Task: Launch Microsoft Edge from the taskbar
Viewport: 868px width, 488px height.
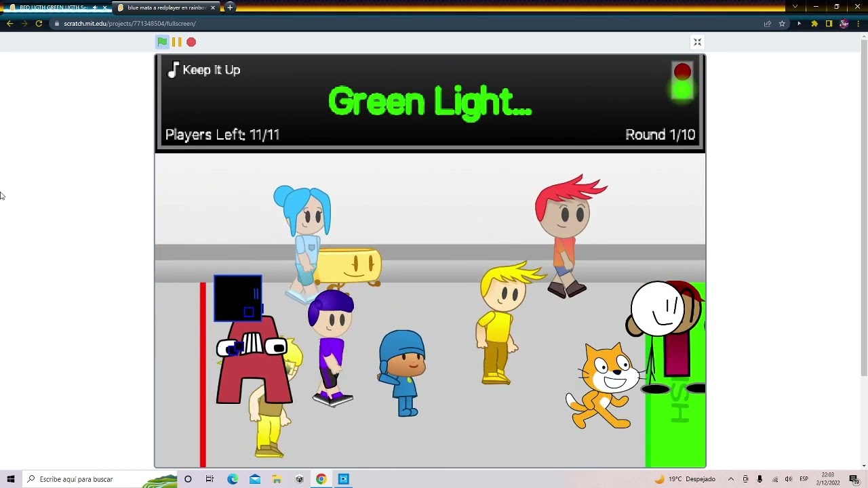Action: click(x=233, y=479)
